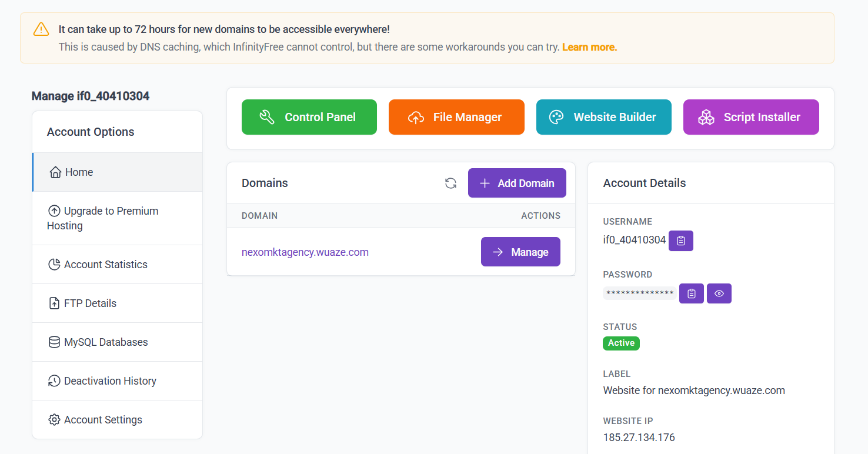Copy the username with clipboard icon
This screenshot has width=868, height=454.
pos(681,241)
